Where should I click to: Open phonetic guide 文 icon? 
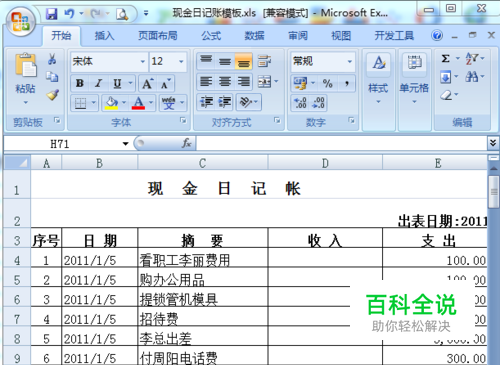(169, 103)
